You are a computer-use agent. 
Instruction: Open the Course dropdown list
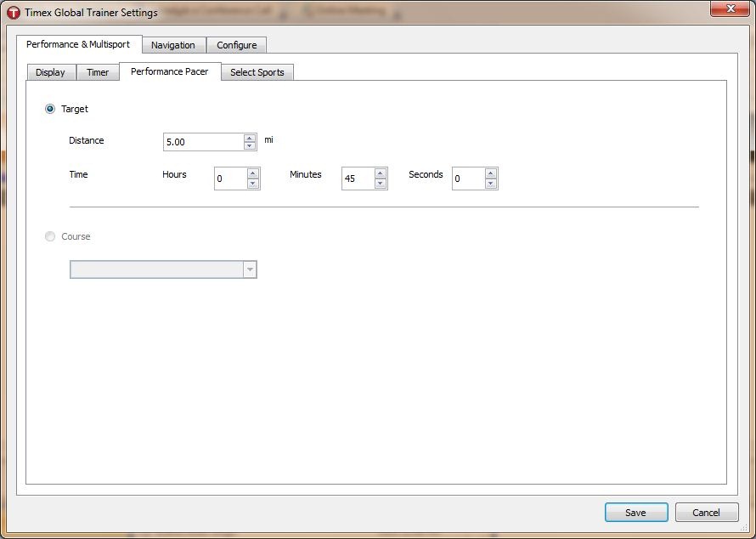[x=163, y=269]
